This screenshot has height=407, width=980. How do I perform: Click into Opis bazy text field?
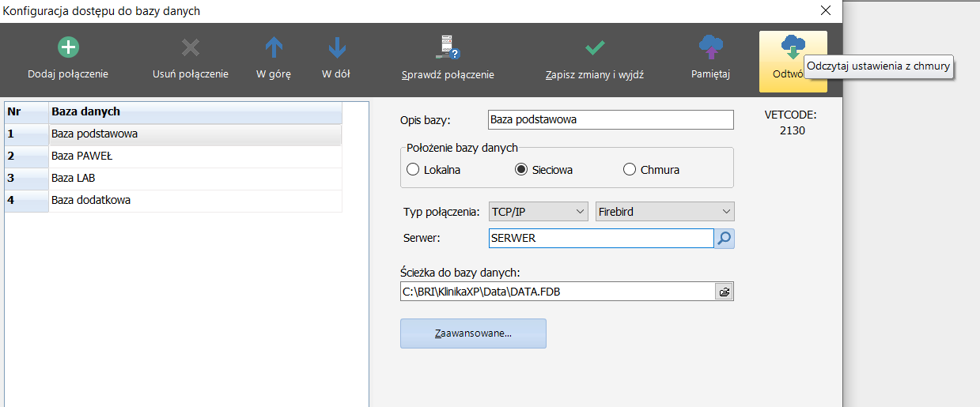coord(611,119)
